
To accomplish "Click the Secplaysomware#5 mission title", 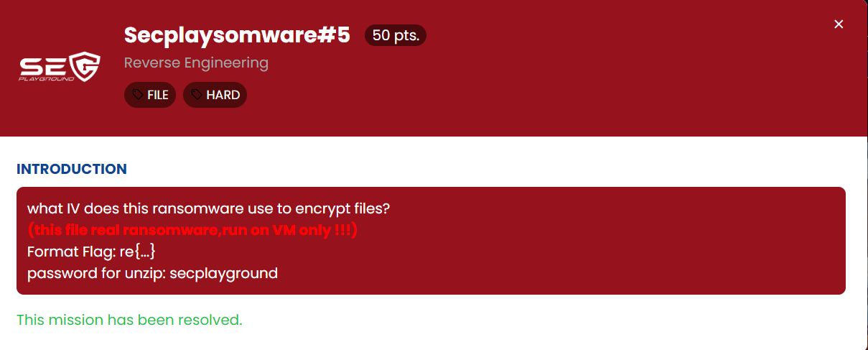I will tap(237, 35).
